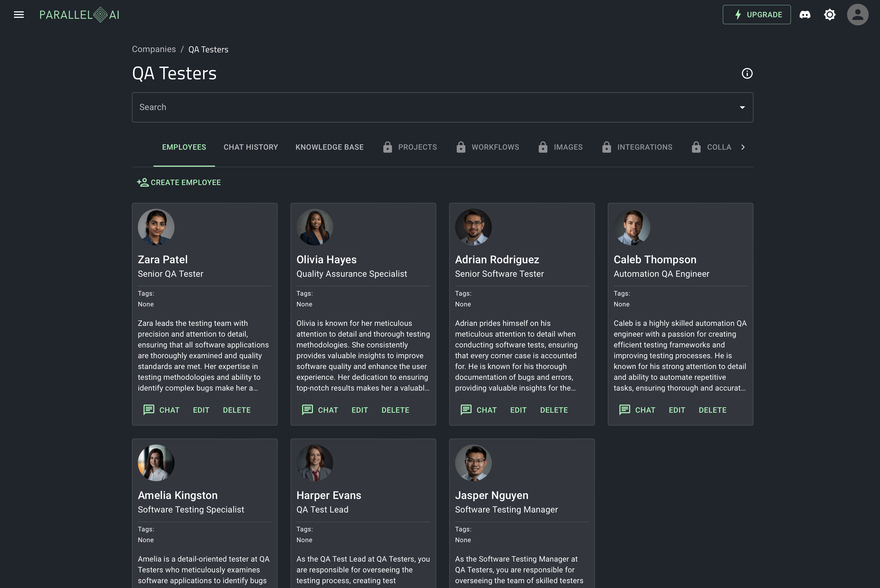Viewport: 880px width, 588px height.
Task: Click the add-person icon for Create Employee
Action: [x=142, y=182]
